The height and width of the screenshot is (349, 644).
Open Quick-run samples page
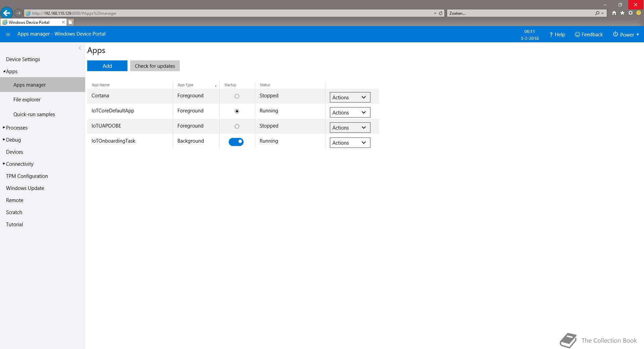(x=34, y=114)
